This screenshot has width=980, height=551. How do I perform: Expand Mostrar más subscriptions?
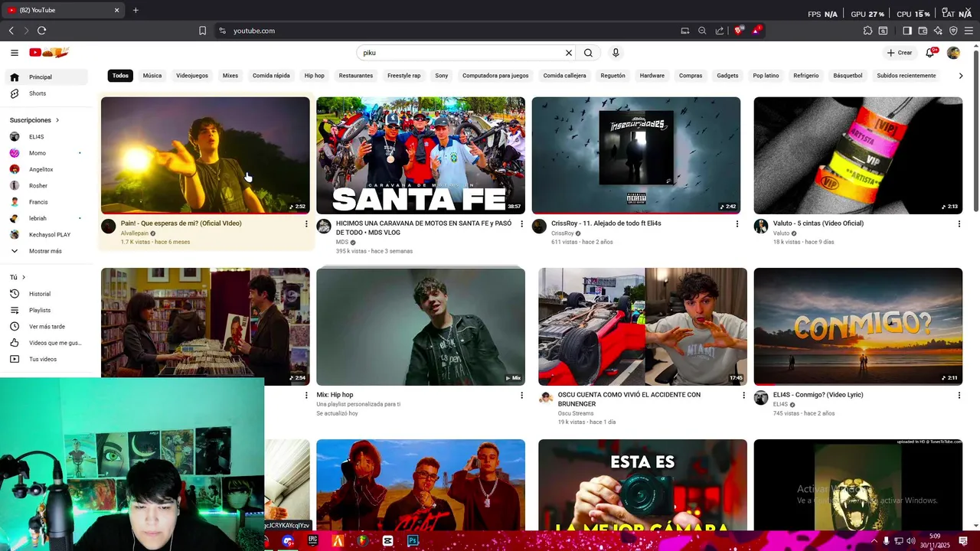[x=48, y=251]
